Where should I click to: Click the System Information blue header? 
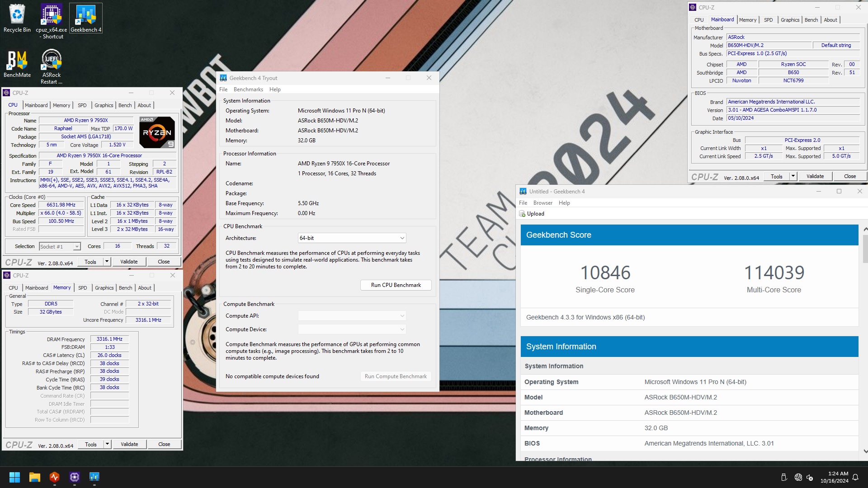(x=689, y=347)
